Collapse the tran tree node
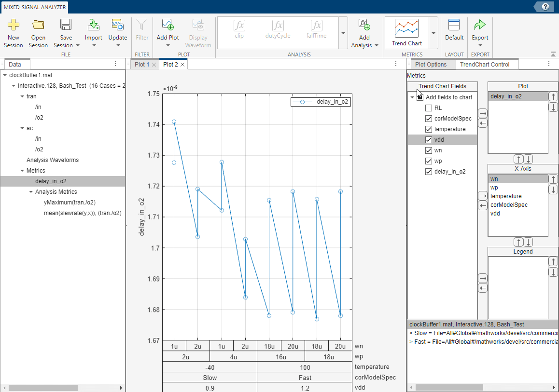The width and height of the screenshot is (559, 392). (22, 96)
